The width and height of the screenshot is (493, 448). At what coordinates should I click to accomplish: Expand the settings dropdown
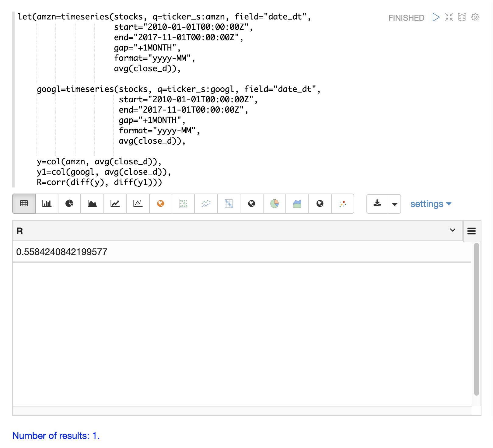(x=431, y=204)
